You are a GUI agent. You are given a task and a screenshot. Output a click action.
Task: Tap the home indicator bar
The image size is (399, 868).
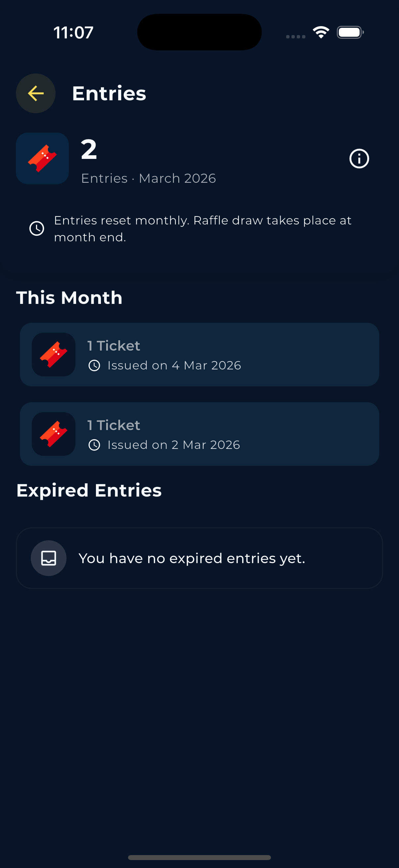199,857
